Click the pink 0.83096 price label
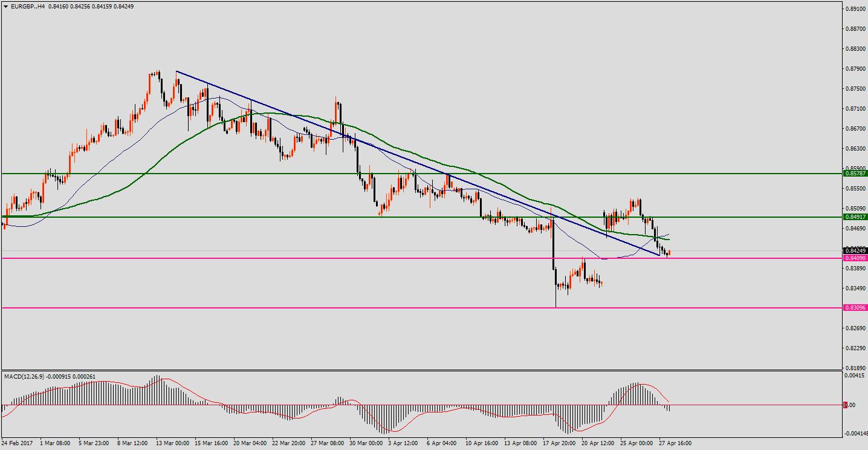The width and height of the screenshot is (868, 450). pos(855,308)
